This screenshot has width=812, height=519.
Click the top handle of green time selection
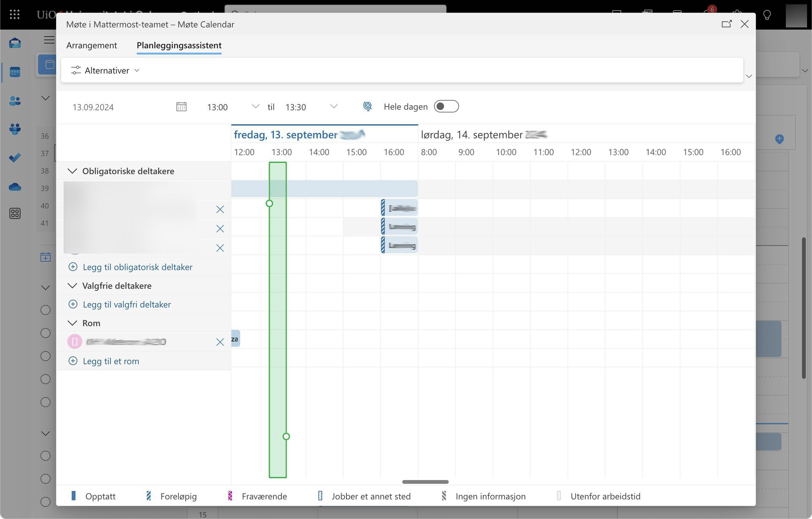click(269, 204)
